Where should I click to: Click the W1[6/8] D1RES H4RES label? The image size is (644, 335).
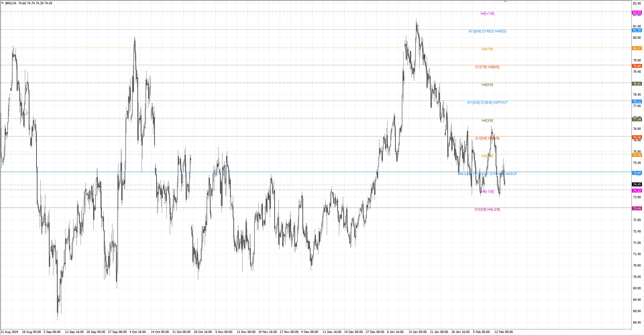pos(487,31)
